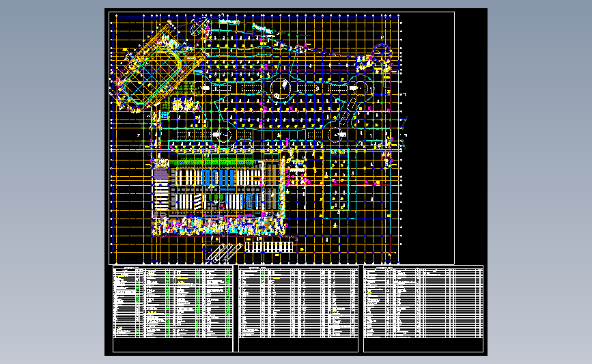
Task: Click the diagonal hatched stripes at bottom
Action: (x=223, y=252)
